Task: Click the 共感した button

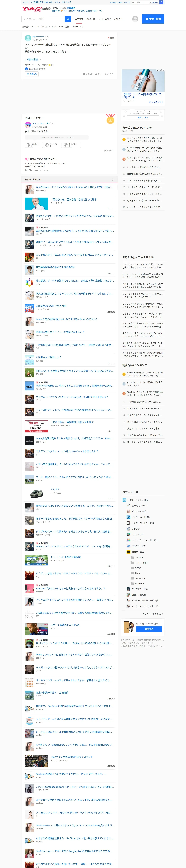Action: pyautogui.click(x=31, y=74)
